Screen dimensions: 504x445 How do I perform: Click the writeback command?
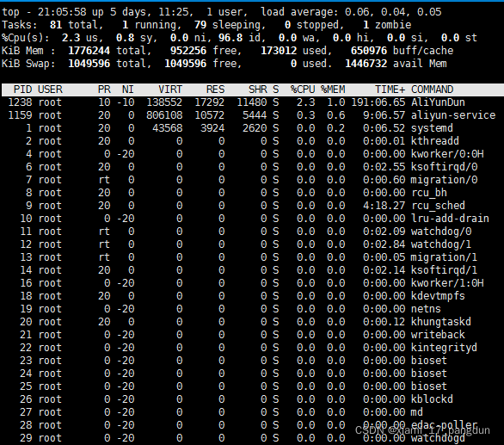click(438, 334)
